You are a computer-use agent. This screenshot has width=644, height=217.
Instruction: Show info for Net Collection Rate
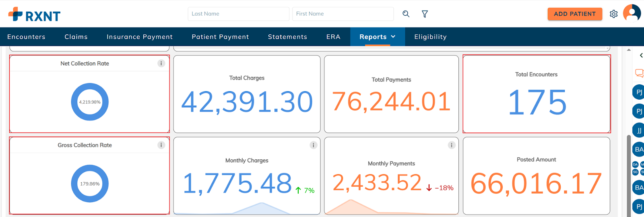(x=161, y=63)
